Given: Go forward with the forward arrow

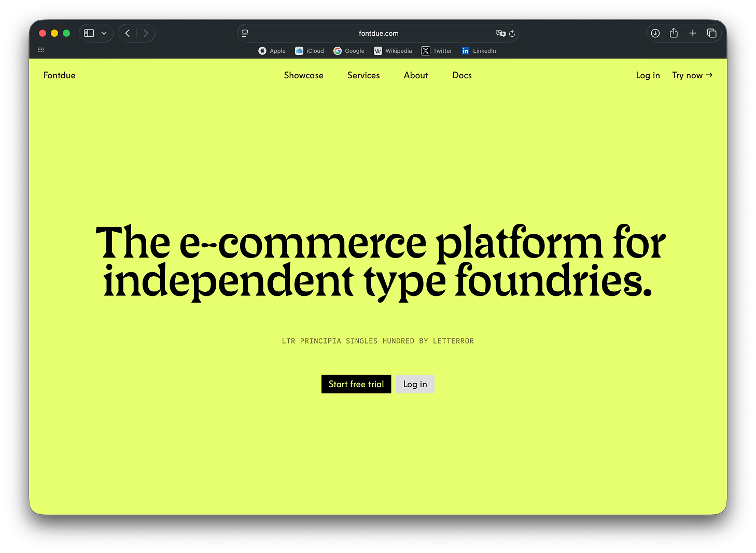Looking at the screenshot, I should [x=146, y=33].
